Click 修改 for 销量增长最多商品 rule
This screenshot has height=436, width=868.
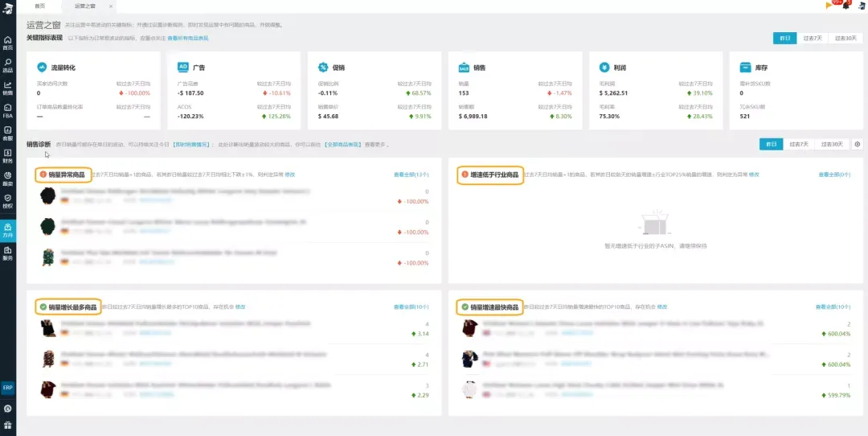coord(240,306)
